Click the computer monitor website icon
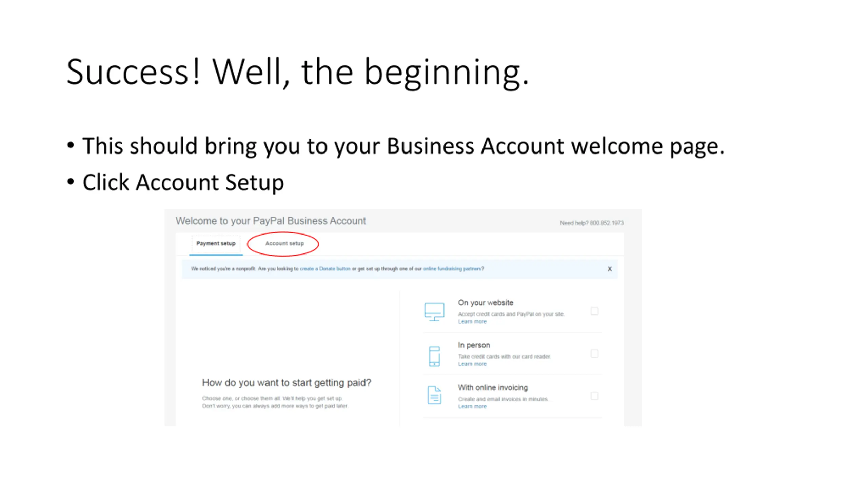The image size is (868, 488). click(434, 311)
